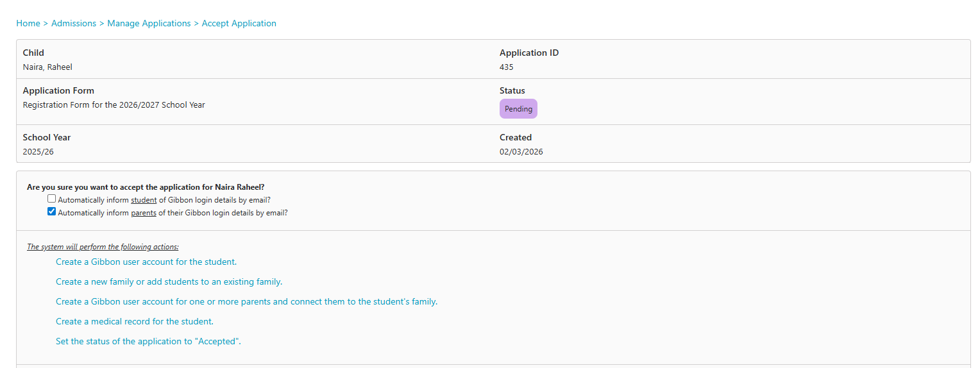Click "The system will perform the following actions" heading
980x368 pixels.
(103, 247)
